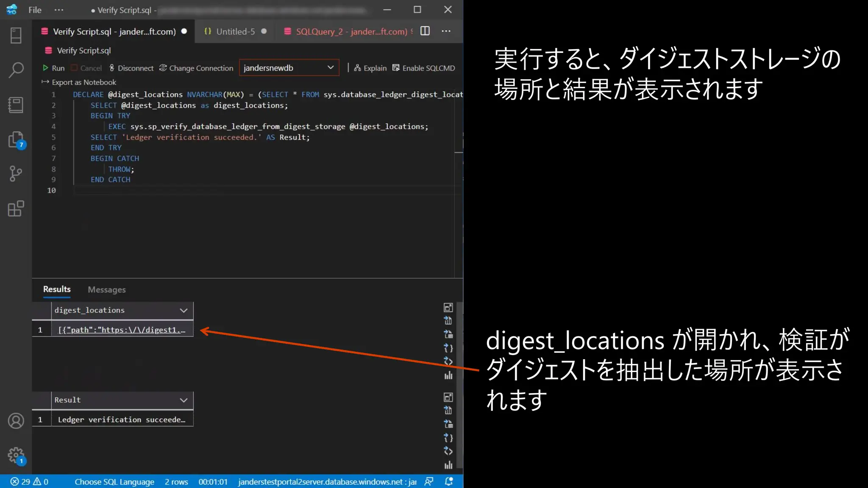Click the Disconnect button

(x=131, y=68)
